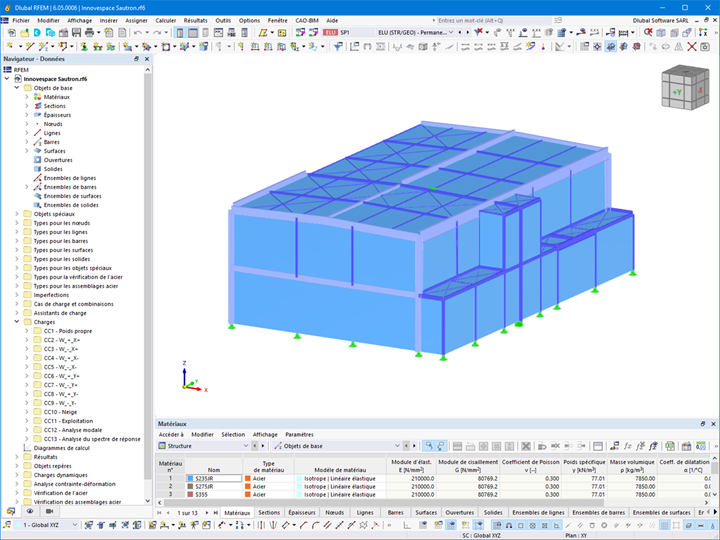
Task: Open the Sélection table menu
Action: pyautogui.click(x=233, y=434)
